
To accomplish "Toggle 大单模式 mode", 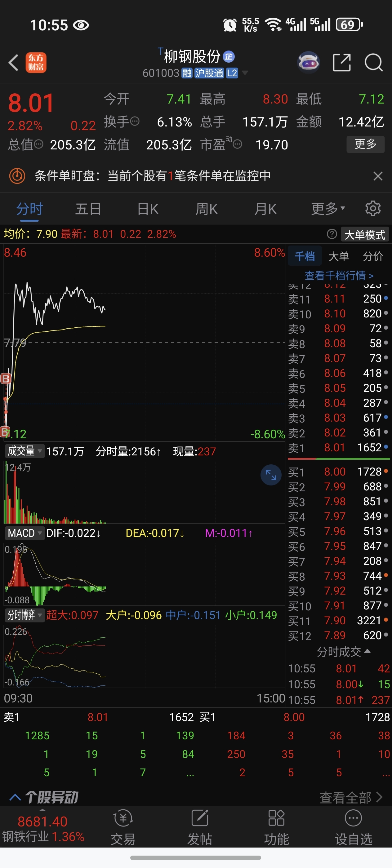I will coord(365,235).
